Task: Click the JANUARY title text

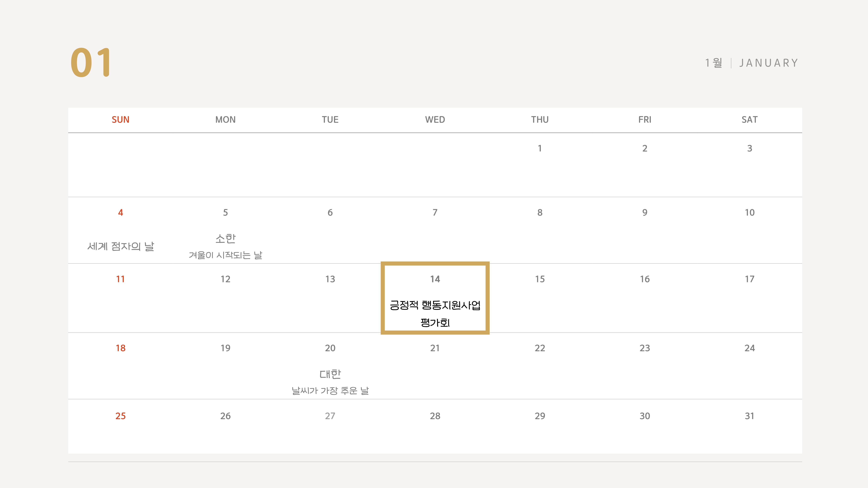Action: 768,63
